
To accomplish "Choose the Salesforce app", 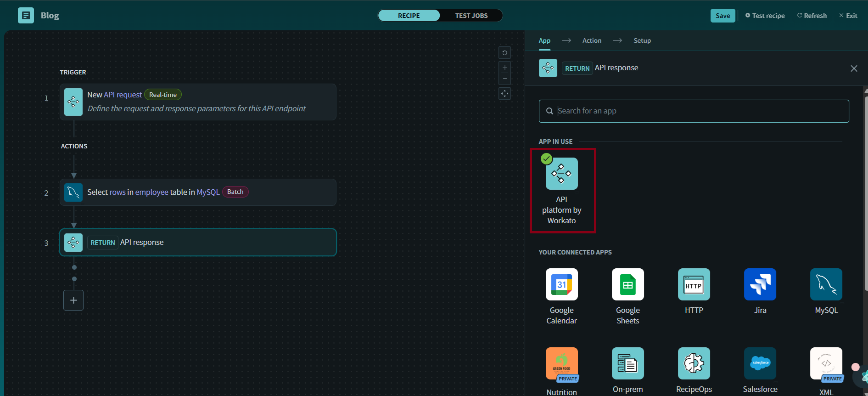I will [x=760, y=370].
